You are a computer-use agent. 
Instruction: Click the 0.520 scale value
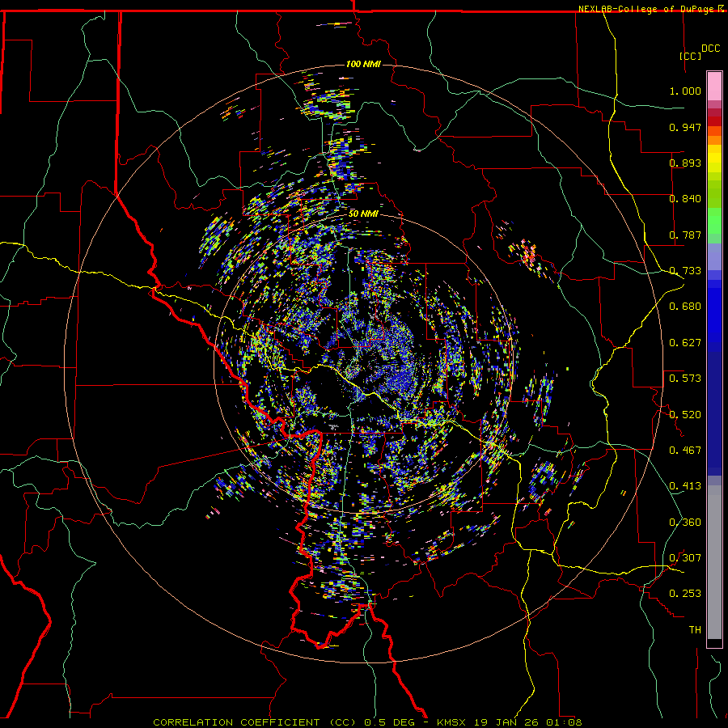(x=685, y=415)
